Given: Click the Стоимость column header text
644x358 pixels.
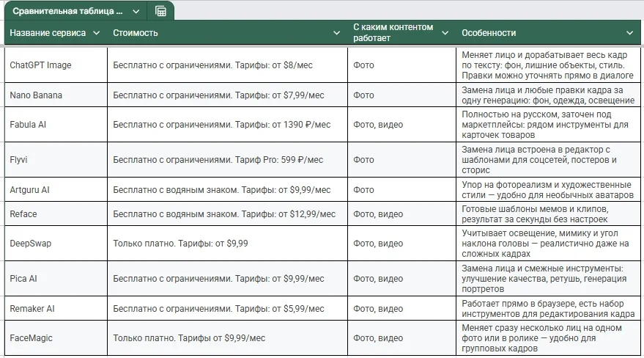Looking at the screenshot, I should click(x=135, y=33).
